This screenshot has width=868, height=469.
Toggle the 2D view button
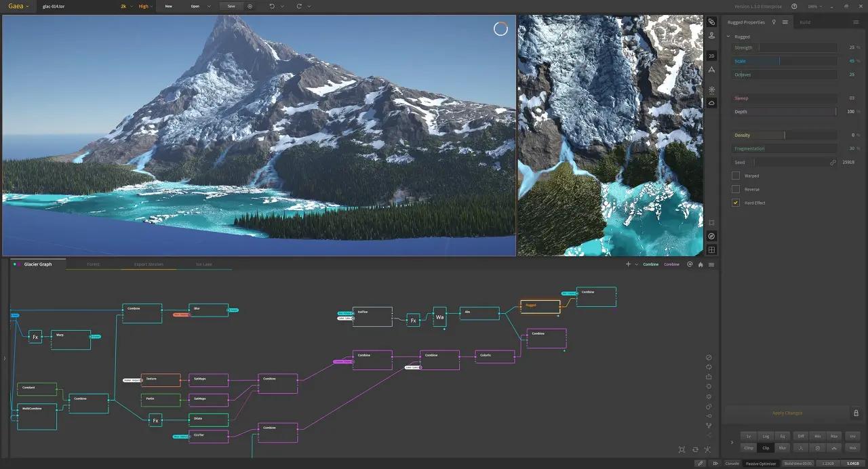(711, 56)
